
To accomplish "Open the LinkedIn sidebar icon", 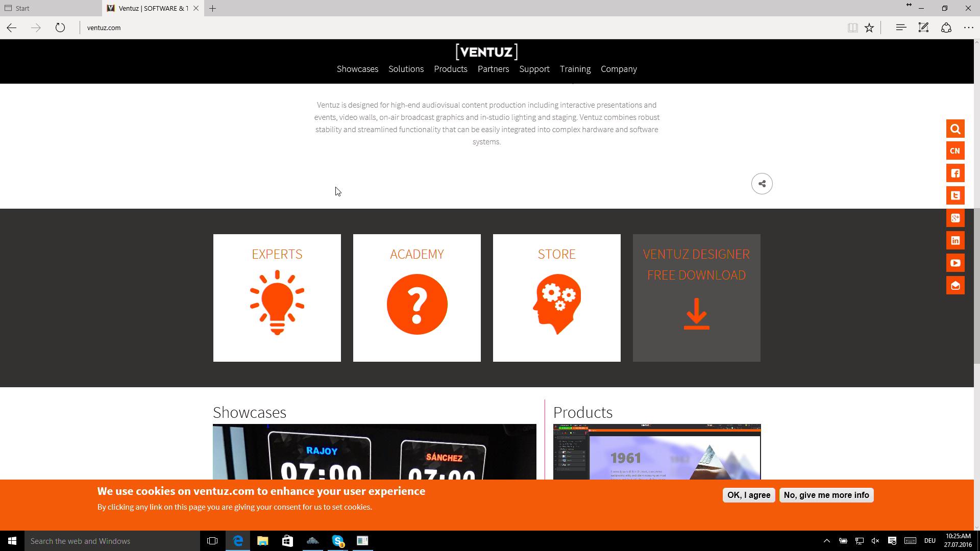I will point(955,241).
